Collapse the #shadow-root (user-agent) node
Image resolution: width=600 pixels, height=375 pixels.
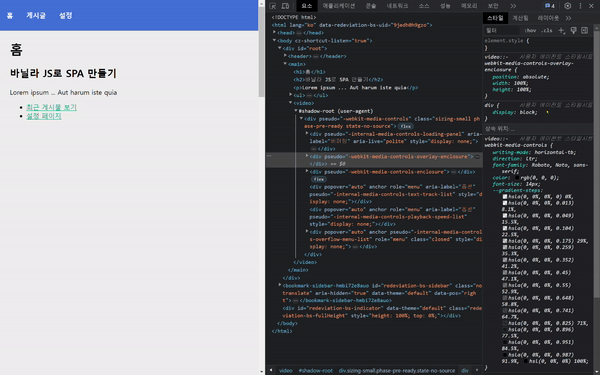pyautogui.click(x=296, y=111)
